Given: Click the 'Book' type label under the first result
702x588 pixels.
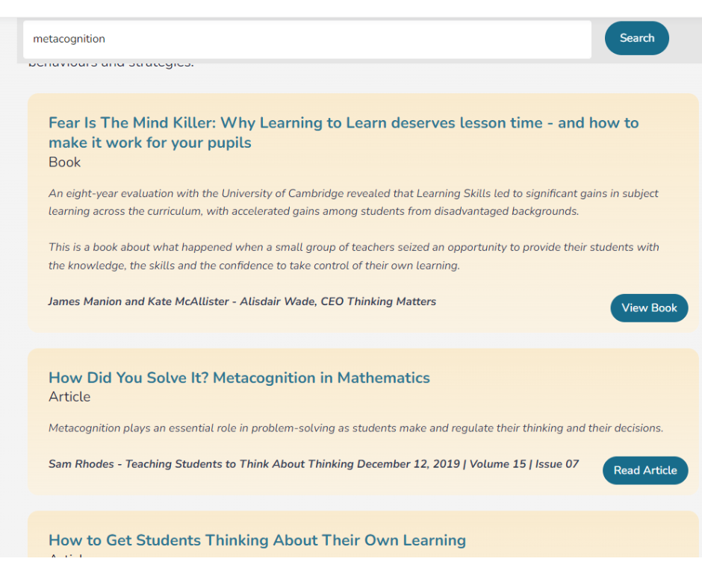Looking at the screenshot, I should coord(64,162).
